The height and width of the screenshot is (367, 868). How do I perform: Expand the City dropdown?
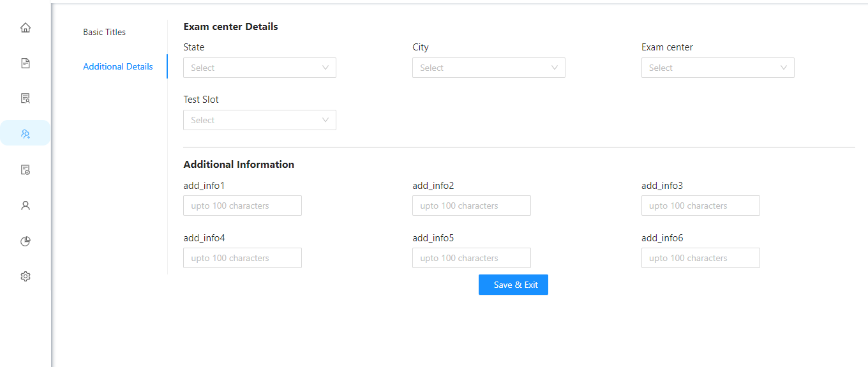click(x=489, y=68)
